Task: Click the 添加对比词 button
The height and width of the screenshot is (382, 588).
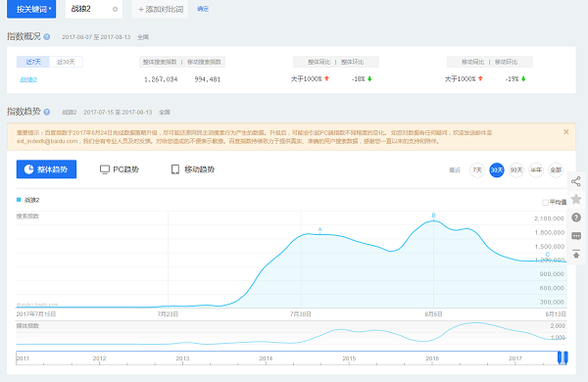Action: 160,9
